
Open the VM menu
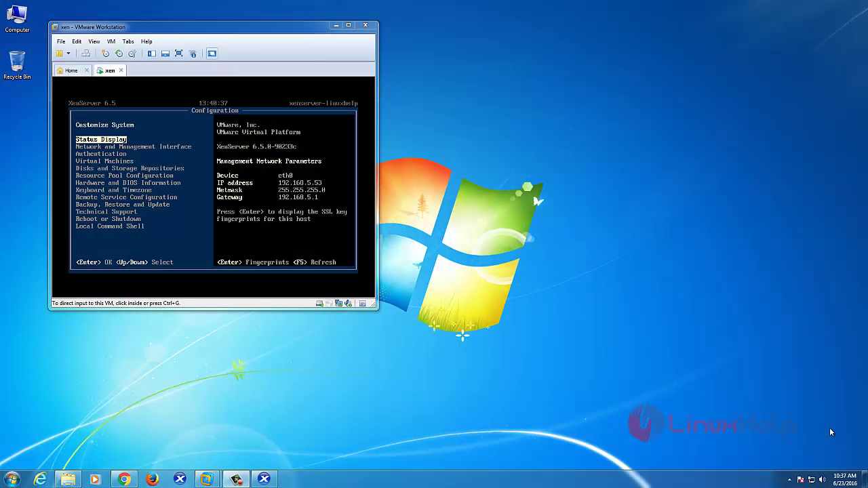point(111,41)
